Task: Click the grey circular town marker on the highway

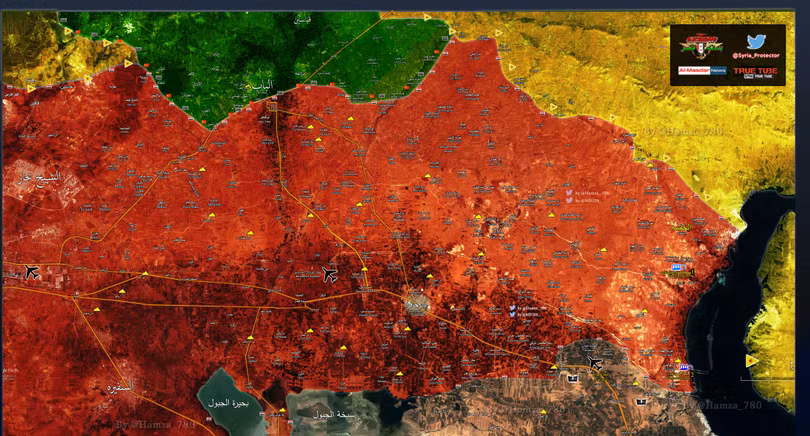Action: point(416,304)
